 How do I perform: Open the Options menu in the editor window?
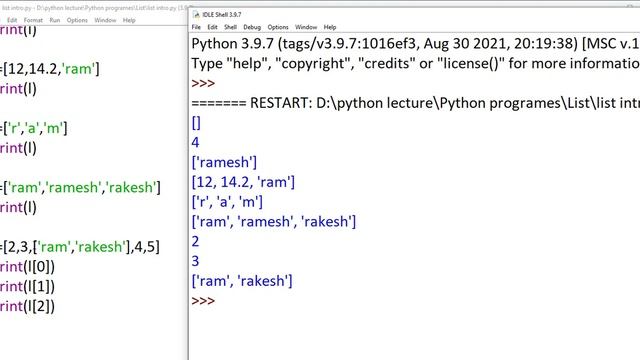pyautogui.click(x=77, y=20)
